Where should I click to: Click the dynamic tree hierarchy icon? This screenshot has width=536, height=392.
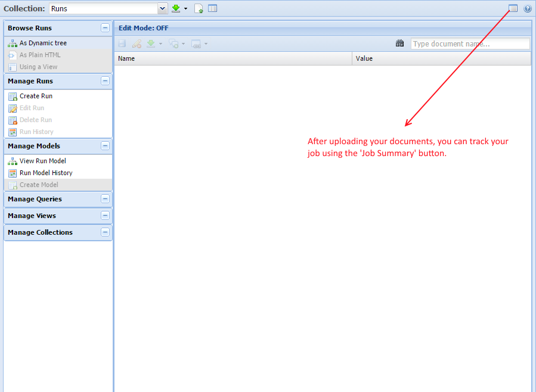tap(13, 43)
